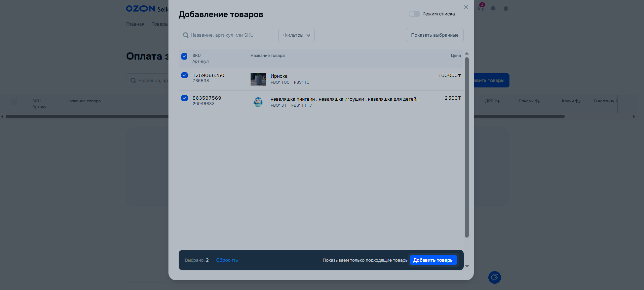Open the Фильтры dropdown
The width and height of the screenshot is (644, 290).
[296, 35]
